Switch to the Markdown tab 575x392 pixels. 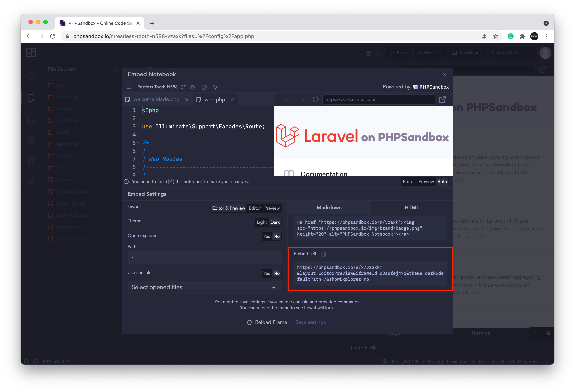(329, 208)
